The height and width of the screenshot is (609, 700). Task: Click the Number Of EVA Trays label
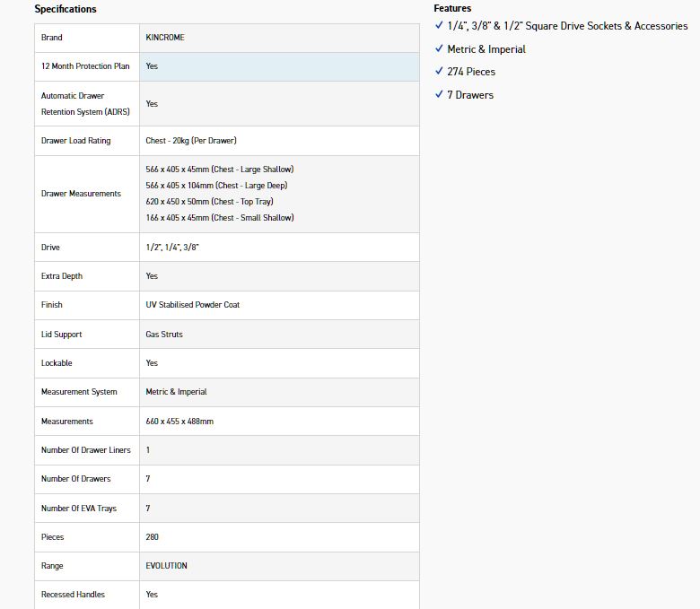click(x=79, y=509)
